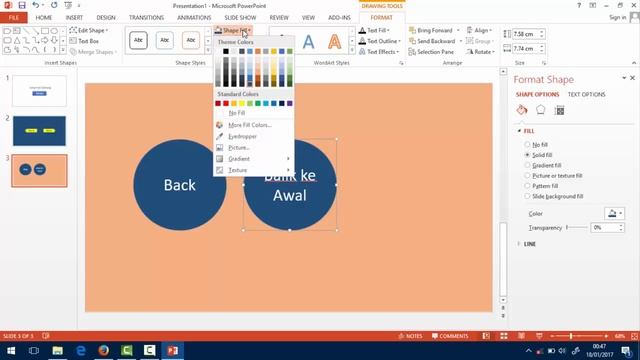Expand shapes gallery More arrow
Viewport: 640px width, 360px height.
pyautogui.click(x=63, y=51)
